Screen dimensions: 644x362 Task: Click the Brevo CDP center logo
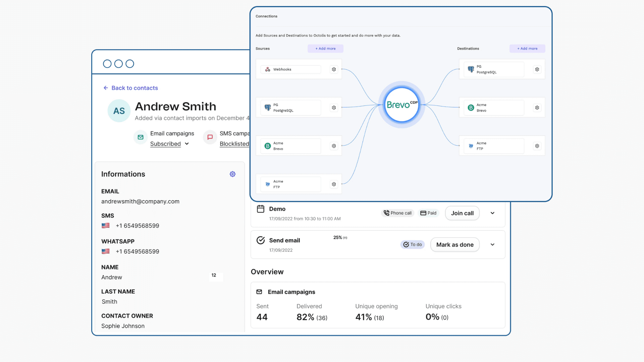pyautogui.click(x=401, y=105)
